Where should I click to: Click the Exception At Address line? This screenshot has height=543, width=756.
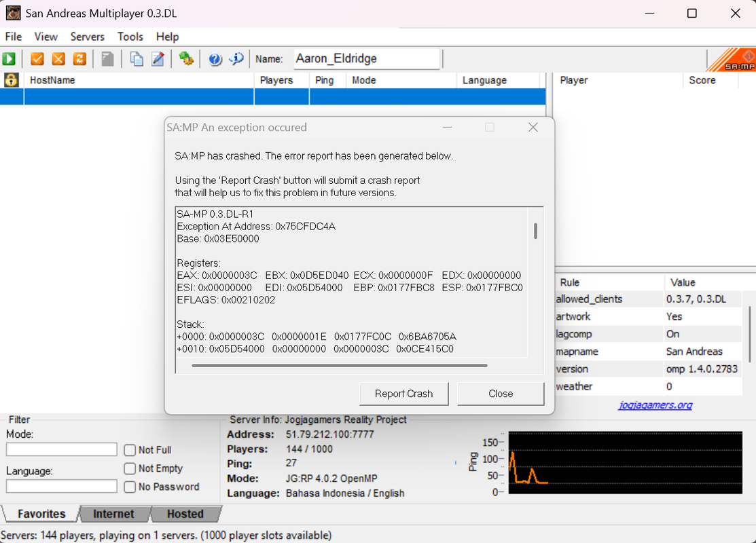tap(256, 227)
